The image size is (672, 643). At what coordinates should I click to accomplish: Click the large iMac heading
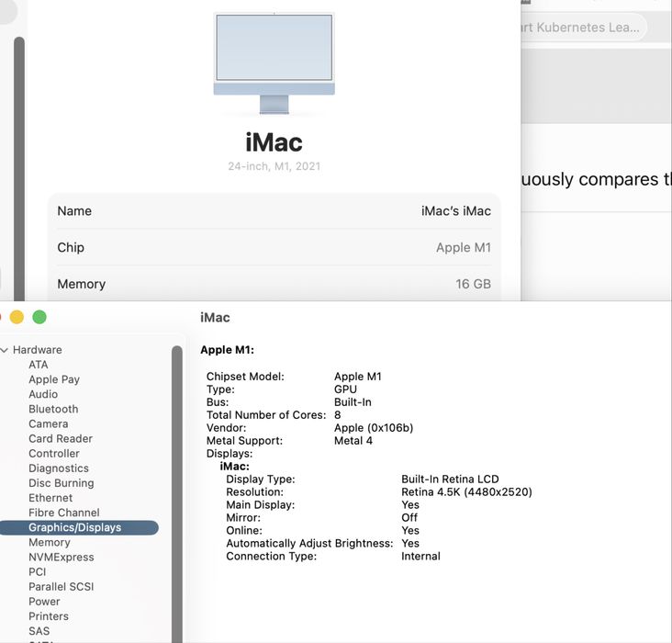click(x=274, y=142)
